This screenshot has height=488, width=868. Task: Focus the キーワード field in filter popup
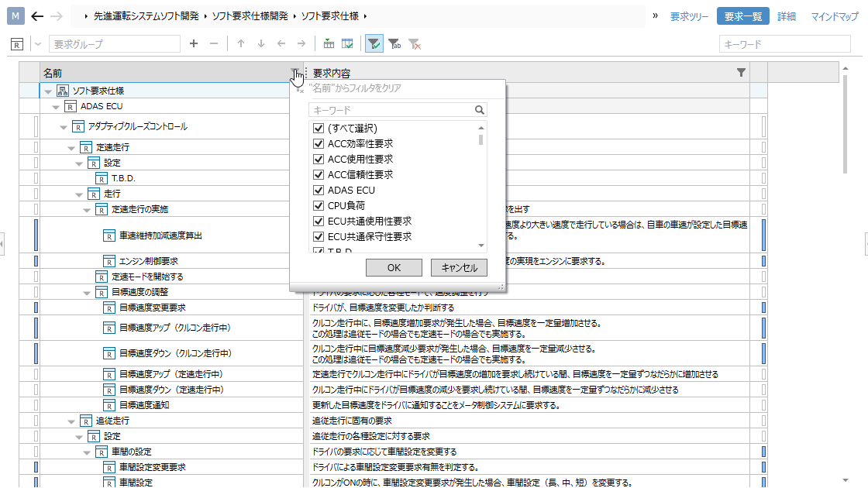pyautogui.click(x=391, y=110)
